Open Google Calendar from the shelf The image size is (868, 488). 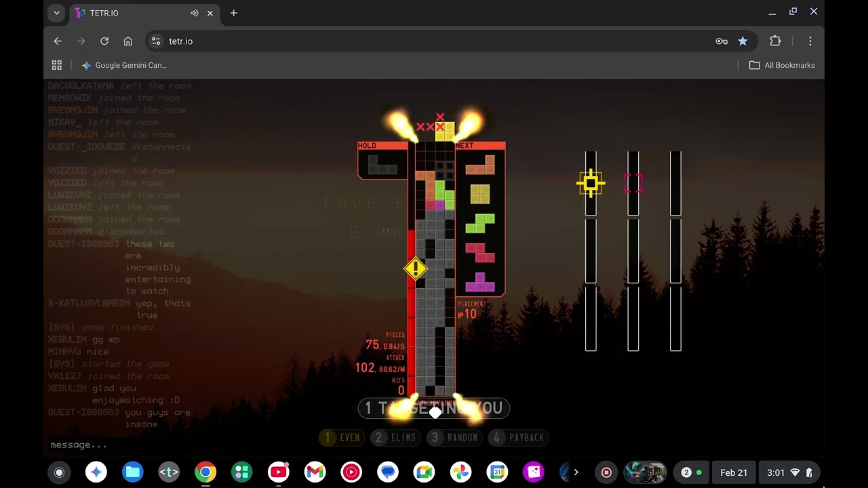point(497,472)
